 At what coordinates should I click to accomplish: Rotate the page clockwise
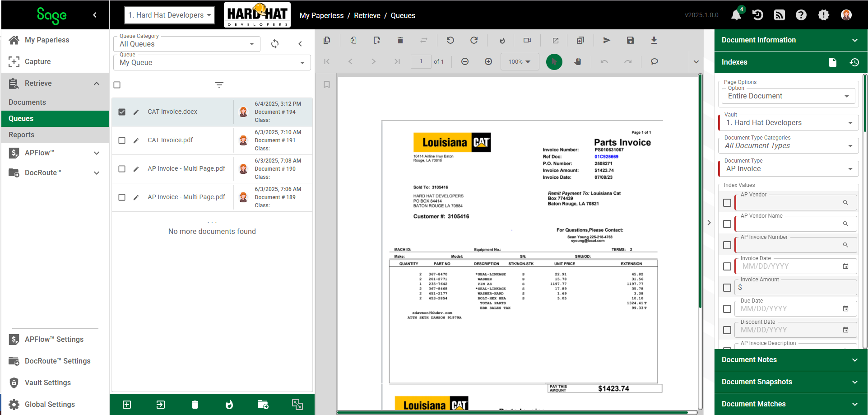[x=474, y=40]
